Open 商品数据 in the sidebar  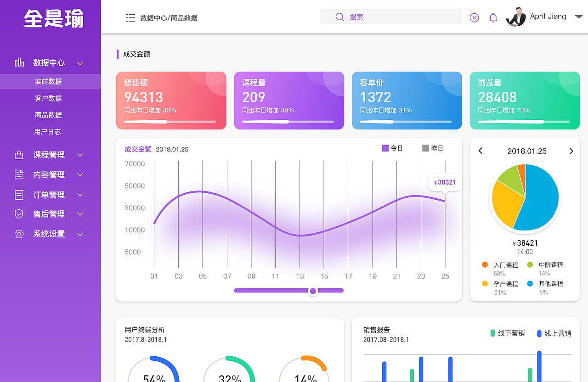[48, 115]
